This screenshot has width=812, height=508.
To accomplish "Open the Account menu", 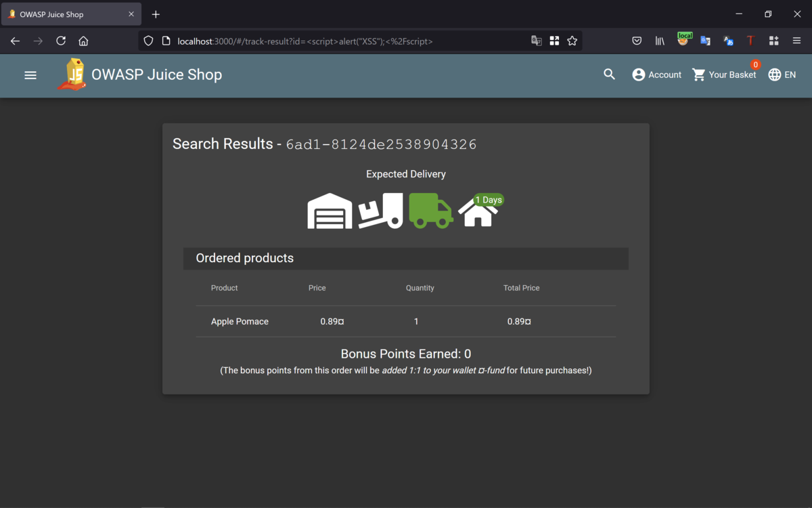I will click(x=656, y=75).
